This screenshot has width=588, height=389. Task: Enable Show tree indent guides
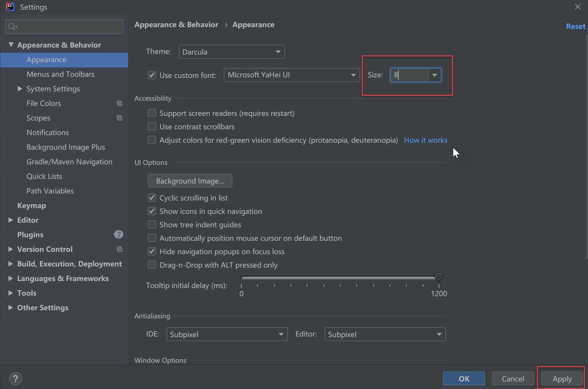[x=152, y=224]
